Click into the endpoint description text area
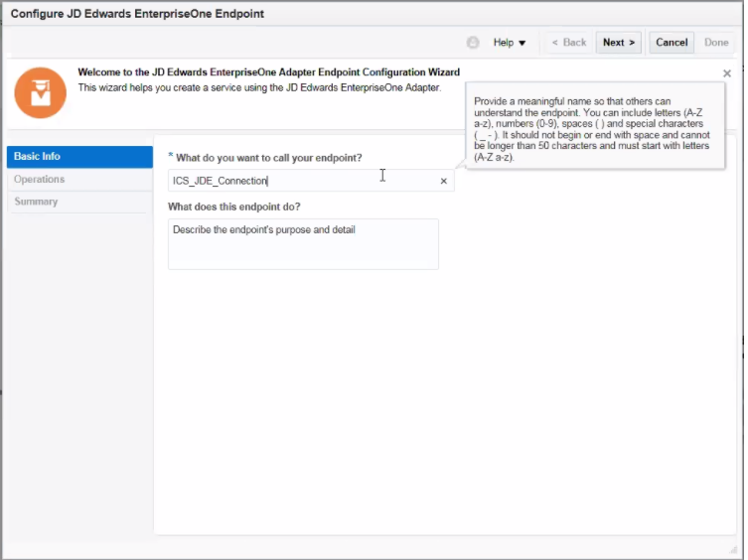 pyautogui.click(x=303, y=244)
